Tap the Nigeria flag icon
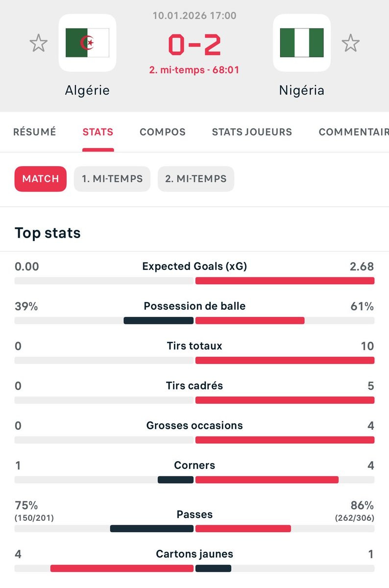 coord(301,43)
